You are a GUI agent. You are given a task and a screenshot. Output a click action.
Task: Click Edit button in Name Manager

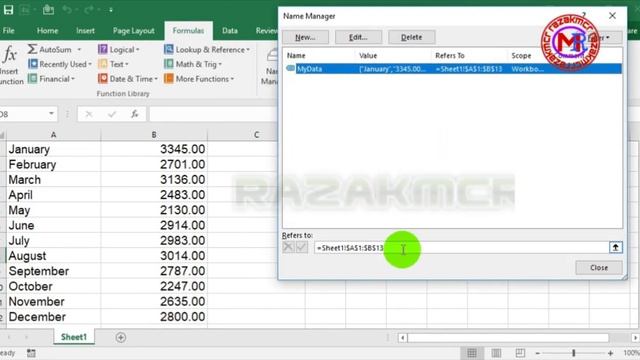[358, 37]
